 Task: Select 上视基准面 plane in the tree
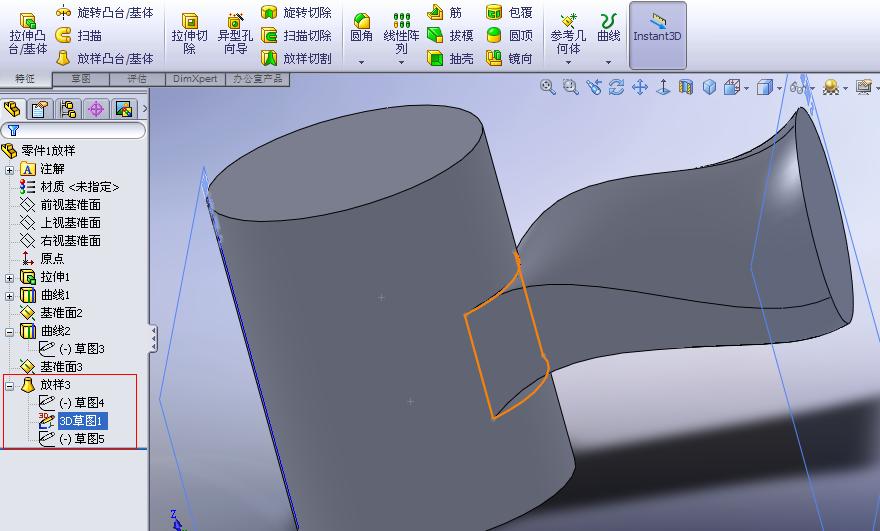[60, 222]
